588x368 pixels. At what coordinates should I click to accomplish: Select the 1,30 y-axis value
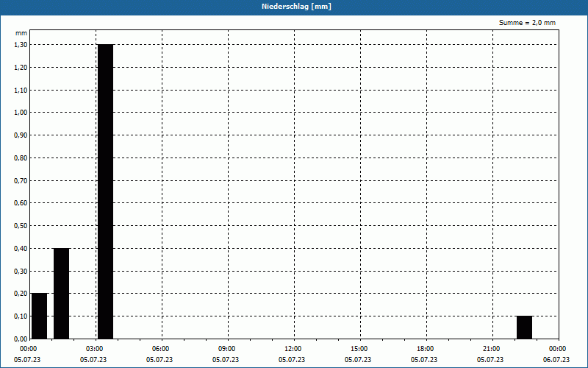click(x=21, y=45)
